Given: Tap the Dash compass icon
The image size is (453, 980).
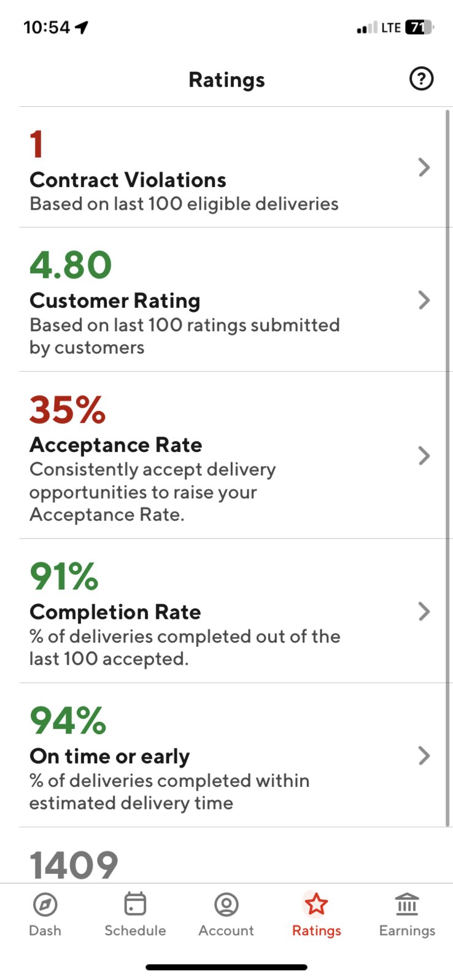Looking at the screenshot, I should coord(45,904).
